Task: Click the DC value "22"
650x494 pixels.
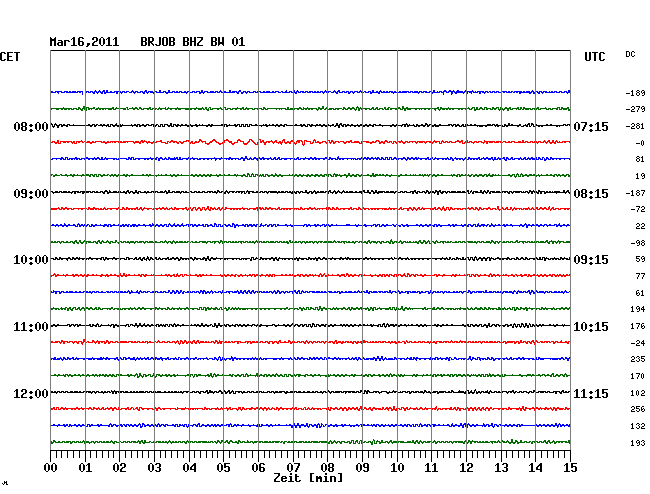Action: pyautogui.click(x=640, y=226)
